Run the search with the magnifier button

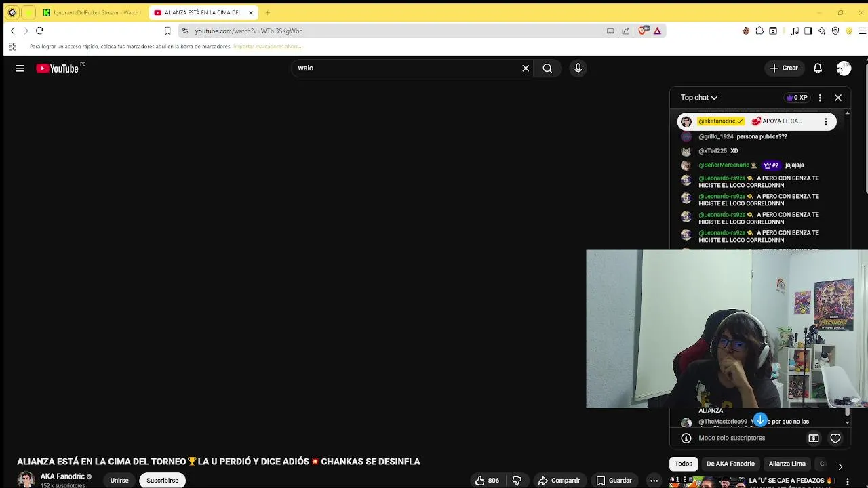click(547, 68)
